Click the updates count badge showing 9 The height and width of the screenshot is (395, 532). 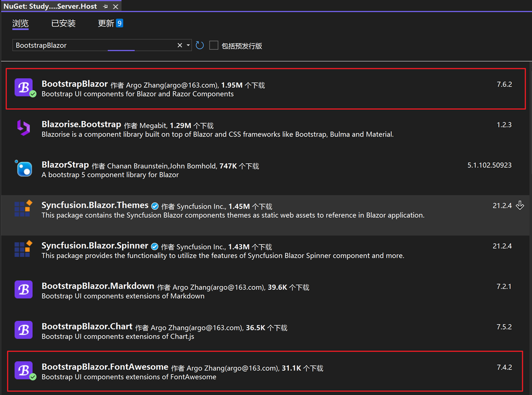pyautogui.click(x=119, y=23)
